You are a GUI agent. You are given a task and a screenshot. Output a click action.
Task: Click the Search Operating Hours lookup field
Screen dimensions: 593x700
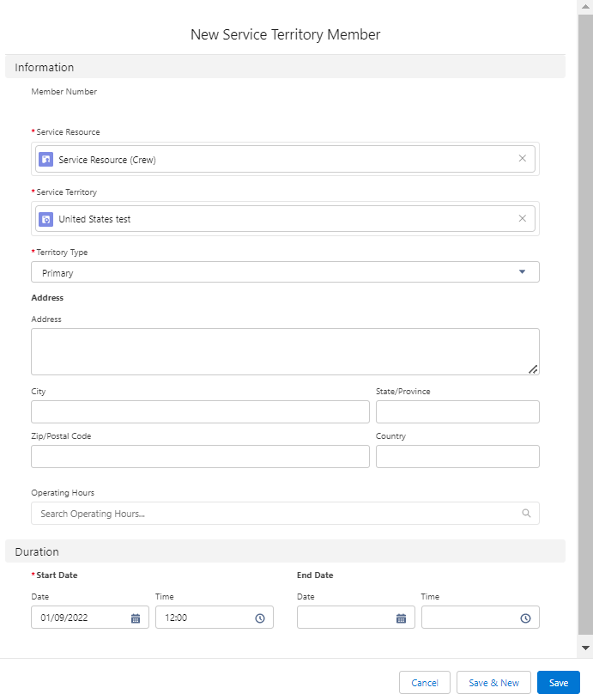[275, 514]
